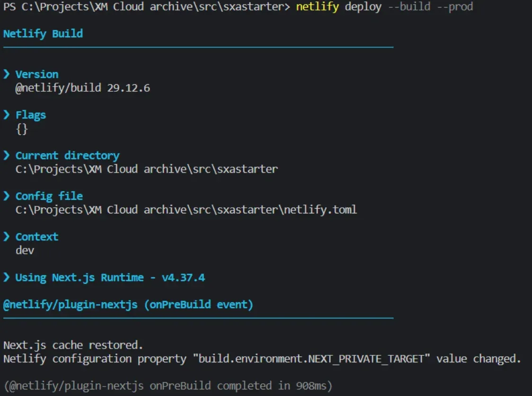Click the 'Version' label
This screenshot has height=396, width=532.
(x=37, y=74)
